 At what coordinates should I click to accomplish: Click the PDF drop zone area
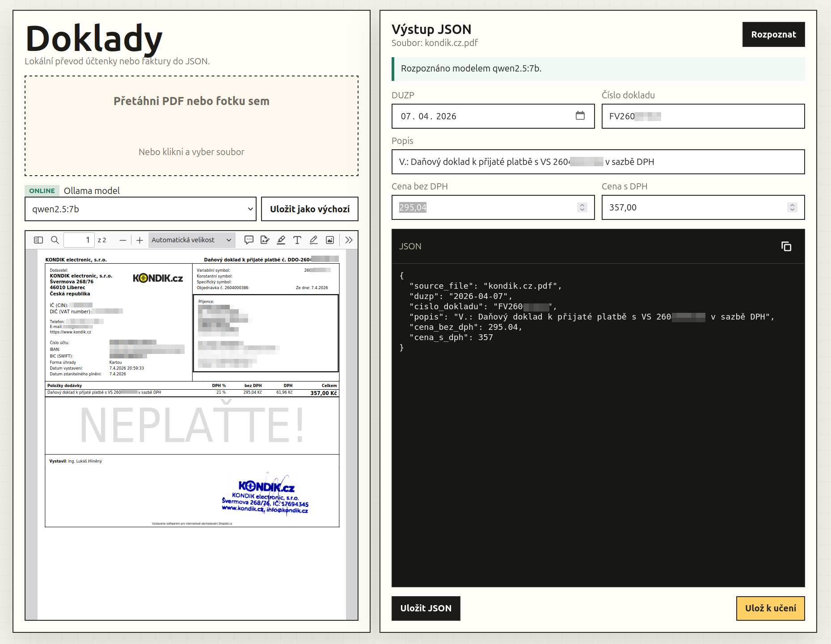pyautogui.click(x=191, y=126)
